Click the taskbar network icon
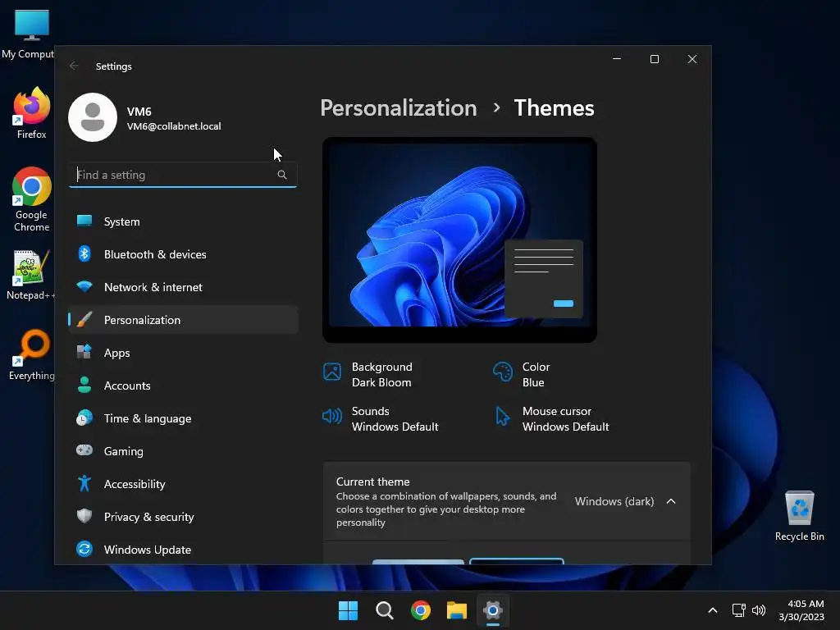 pyautogui.click(x=739, y=610)
